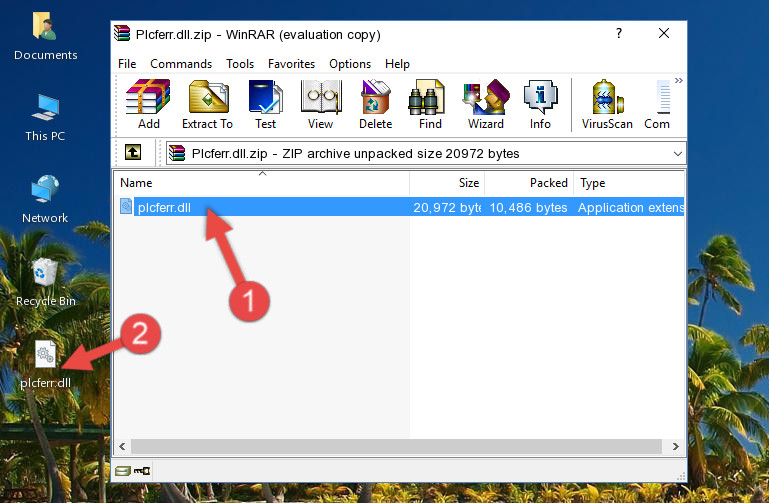769x503 pixels.
Task: Click the plcferr.dll file icon in list
Action: (x=126, y=206)
